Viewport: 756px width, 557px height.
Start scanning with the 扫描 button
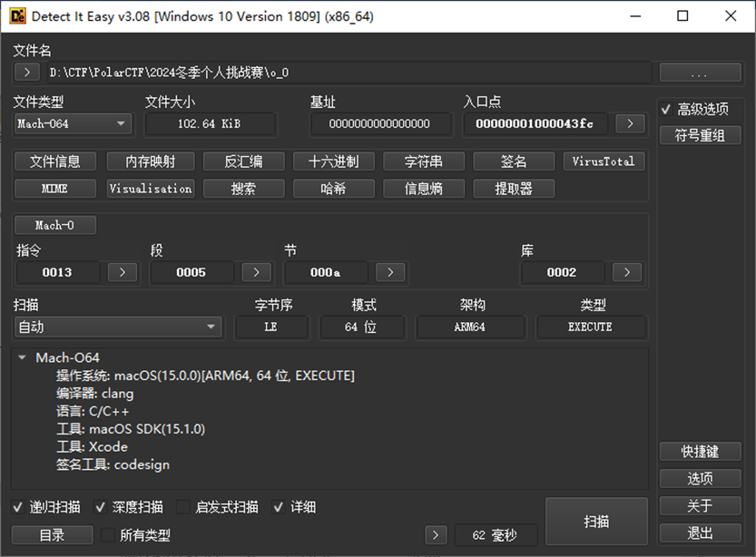(596, 522)
